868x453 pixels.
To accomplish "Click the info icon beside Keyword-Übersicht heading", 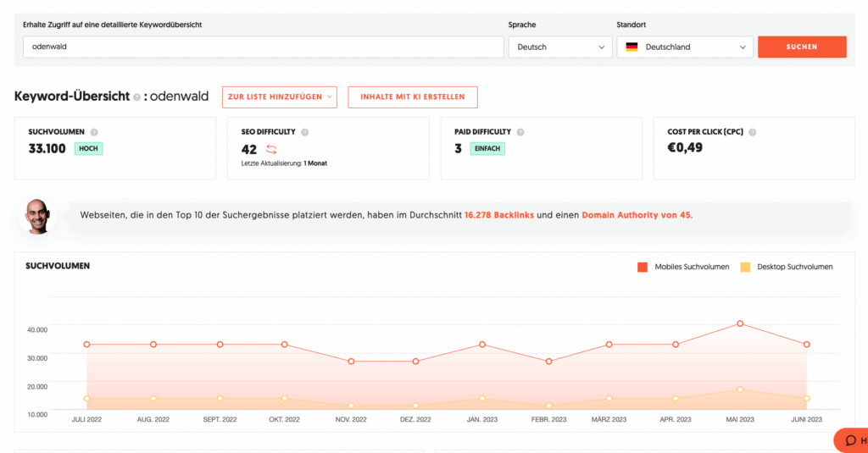I will (136, 97).
